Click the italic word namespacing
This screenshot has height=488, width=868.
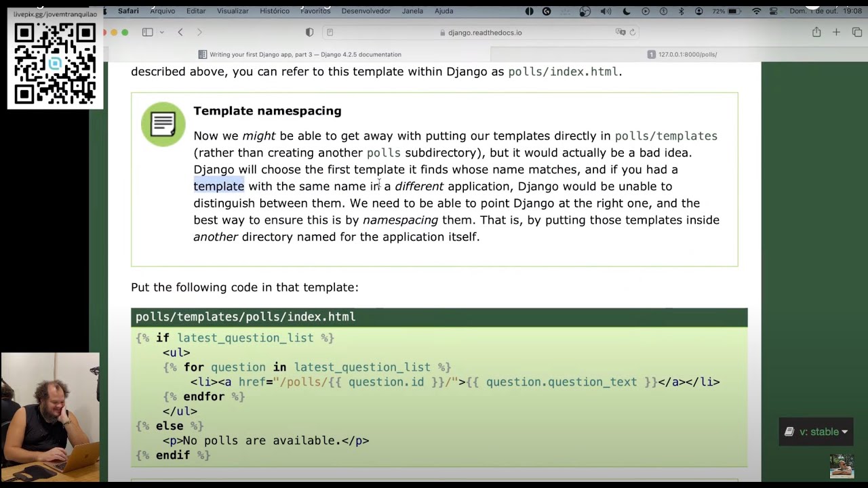coord(400,220)
